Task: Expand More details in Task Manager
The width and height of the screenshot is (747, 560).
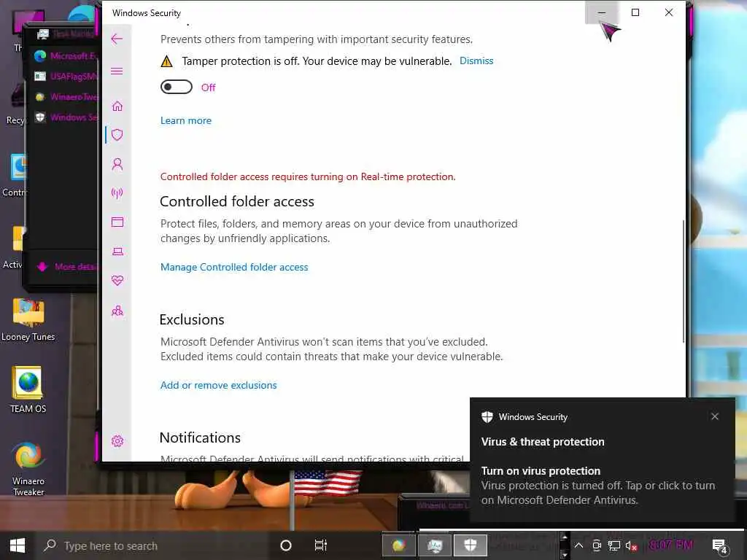Action: pos(66,267)
